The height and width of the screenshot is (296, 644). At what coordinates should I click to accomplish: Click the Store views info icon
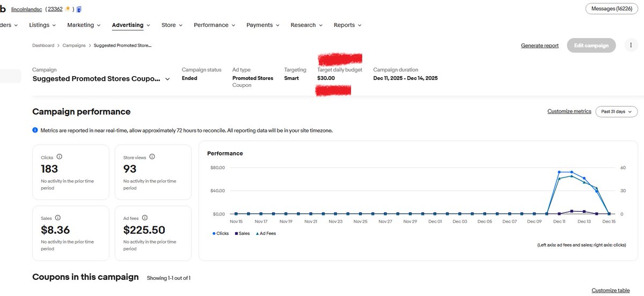[x=152, y=157]
